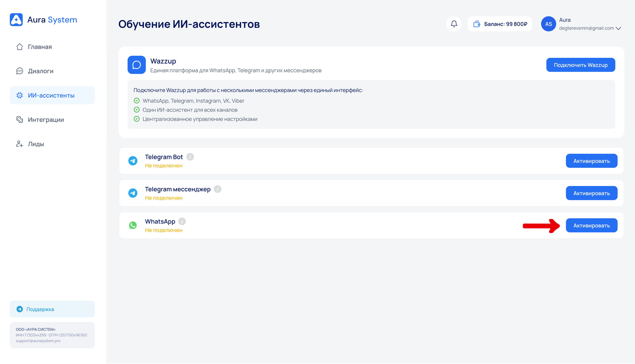Click the notification bell icon

pos(454,24)
